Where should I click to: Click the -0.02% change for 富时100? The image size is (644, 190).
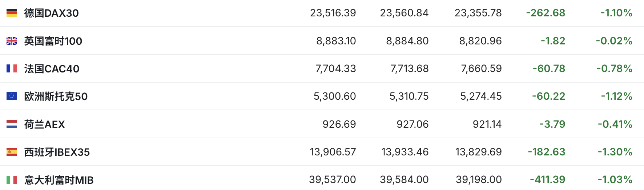pyautogui.click(x=614, y=41)
